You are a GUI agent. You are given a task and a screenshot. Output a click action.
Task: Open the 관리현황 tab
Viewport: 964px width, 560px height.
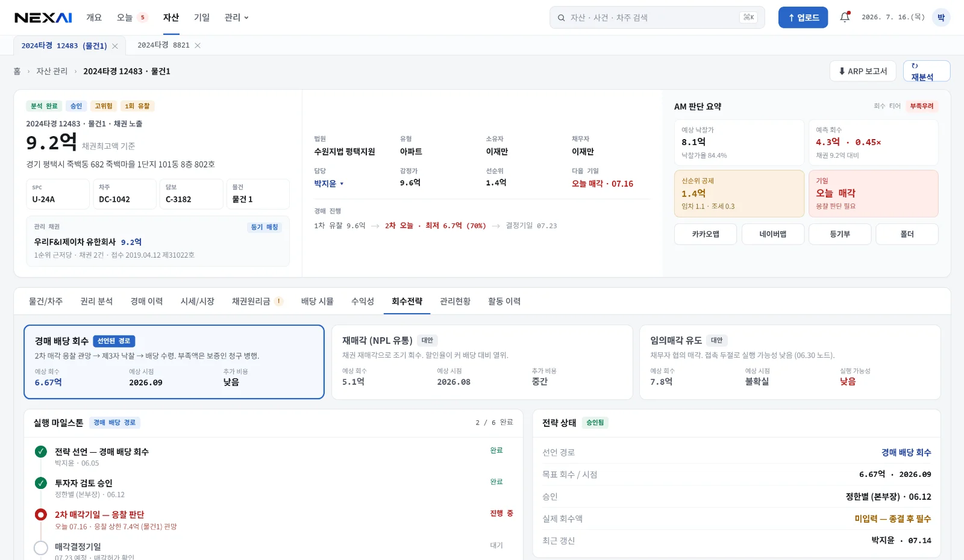point(455,301)
